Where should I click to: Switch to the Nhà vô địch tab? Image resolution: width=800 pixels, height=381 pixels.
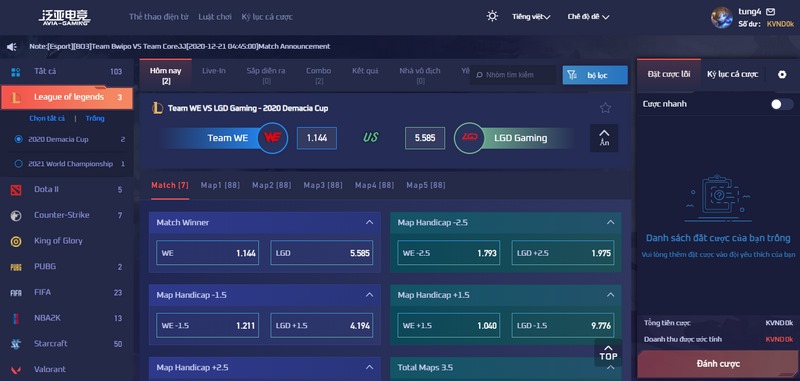[419, 75]
